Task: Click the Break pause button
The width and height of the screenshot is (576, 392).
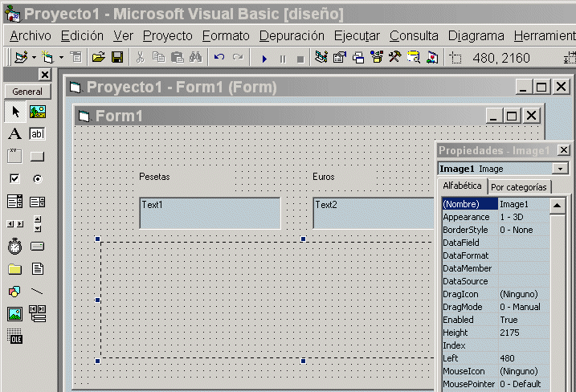Action: 283,59
